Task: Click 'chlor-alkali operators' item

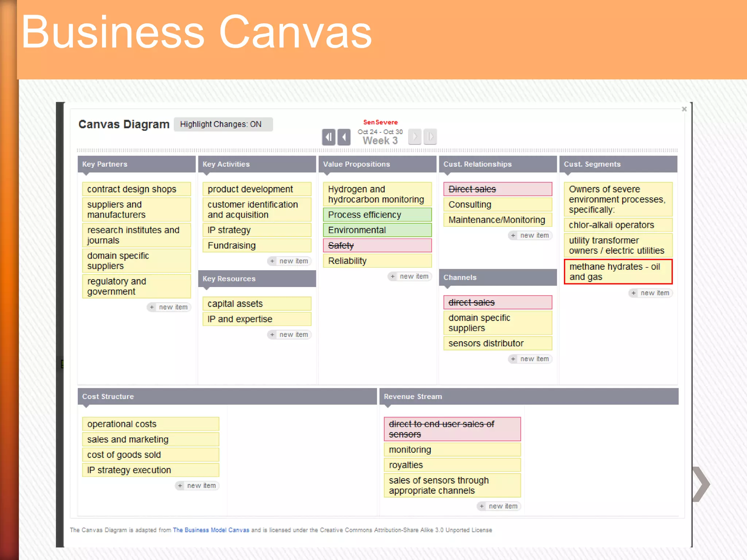Action: point(618,225)
